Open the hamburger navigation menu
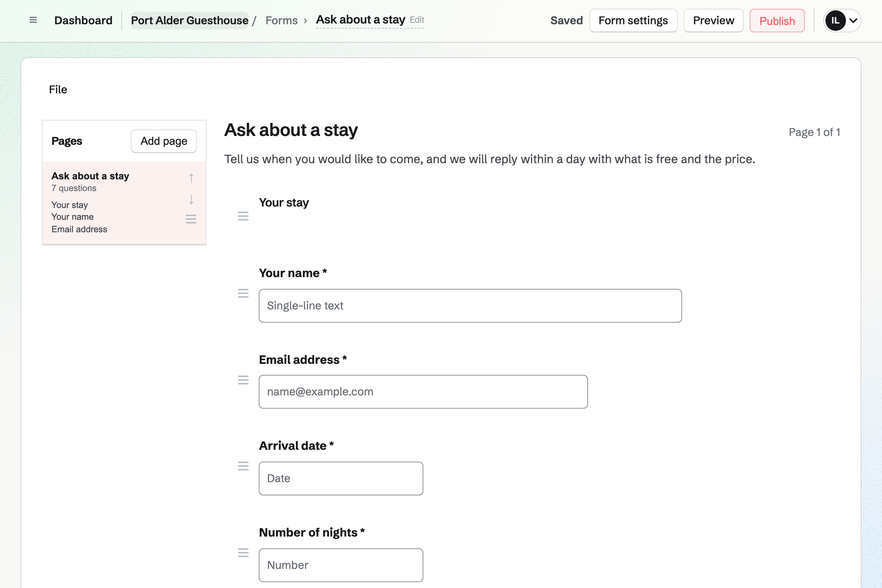The width and height of the screenshot is (882, 588). tap(33, 20)
